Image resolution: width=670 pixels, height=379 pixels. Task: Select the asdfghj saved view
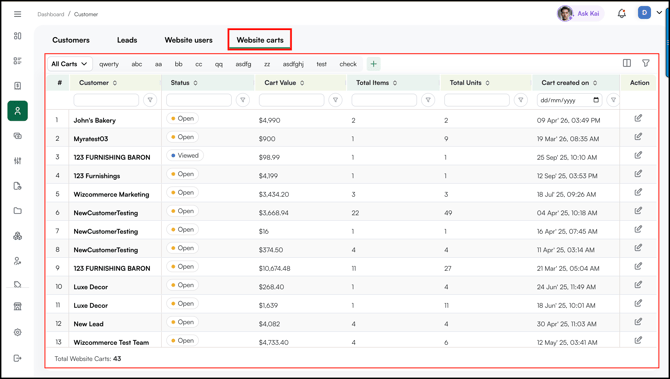pos(293,64)
